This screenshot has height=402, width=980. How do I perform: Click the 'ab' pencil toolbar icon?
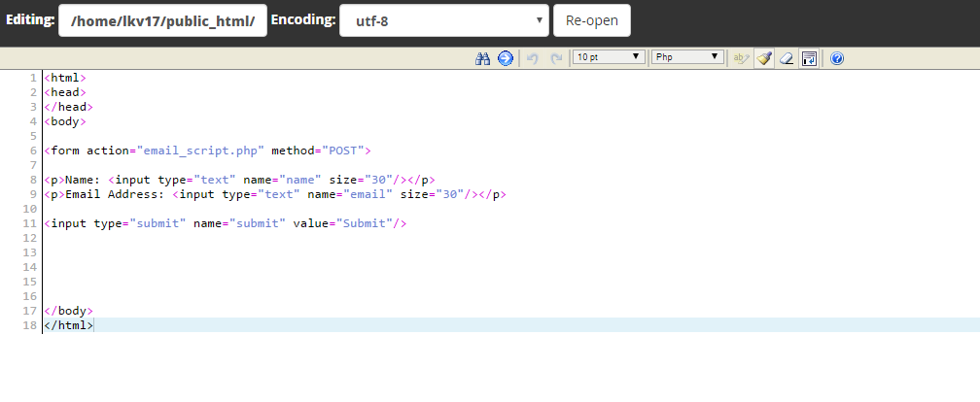[741, 58]
